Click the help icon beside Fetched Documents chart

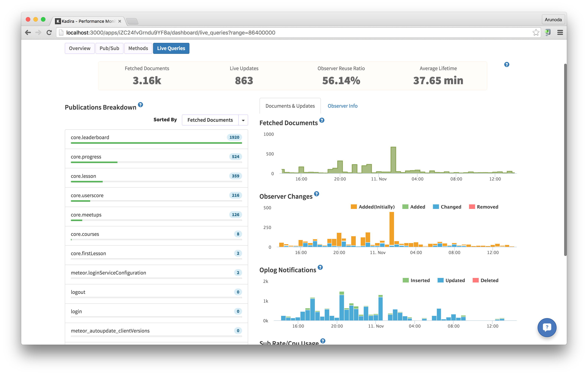322,120
